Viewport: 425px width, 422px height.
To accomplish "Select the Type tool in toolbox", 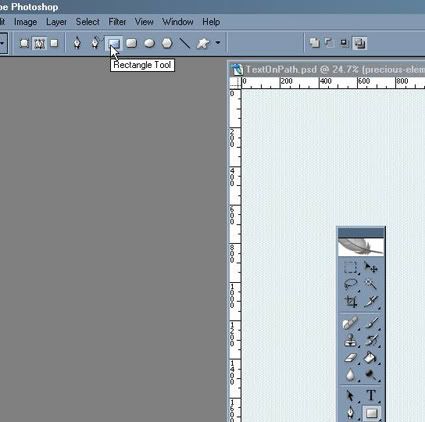I will click(371, 396).
